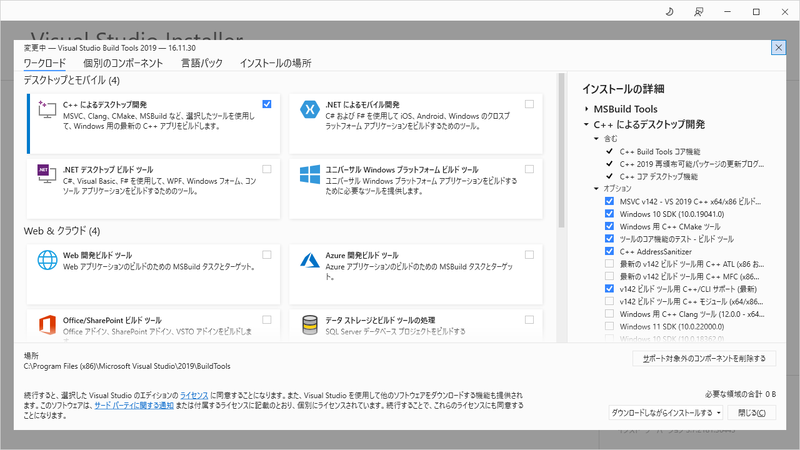Click the data storage database icon
The width and height of the screenshot is (800, 450).
click(x=310, y=325)
